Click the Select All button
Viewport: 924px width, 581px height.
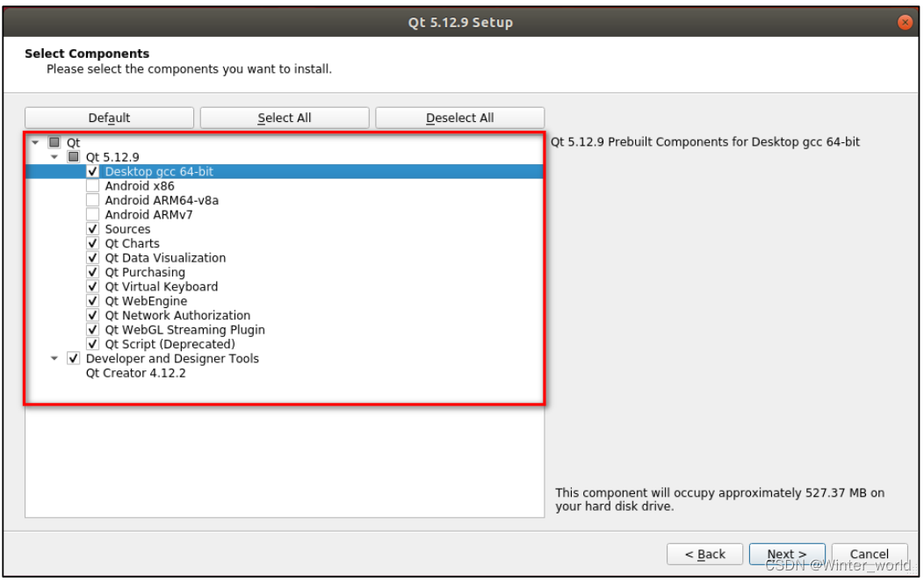coord(284,118)
